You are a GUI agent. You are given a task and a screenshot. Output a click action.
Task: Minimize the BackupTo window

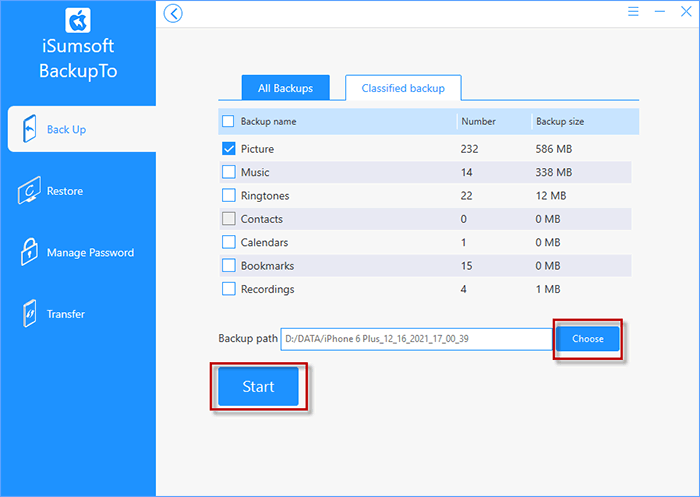tap(660, 12)
